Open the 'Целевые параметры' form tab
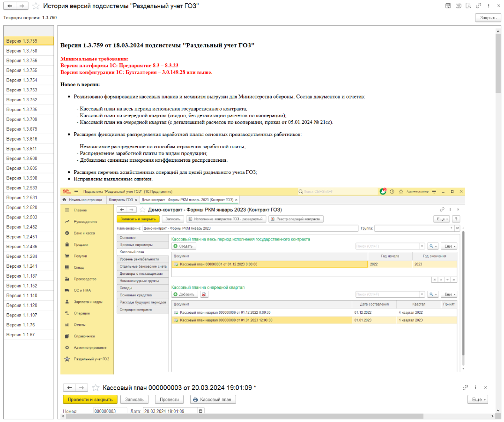This screenshot has width=504, height=422. pos(142,245)
